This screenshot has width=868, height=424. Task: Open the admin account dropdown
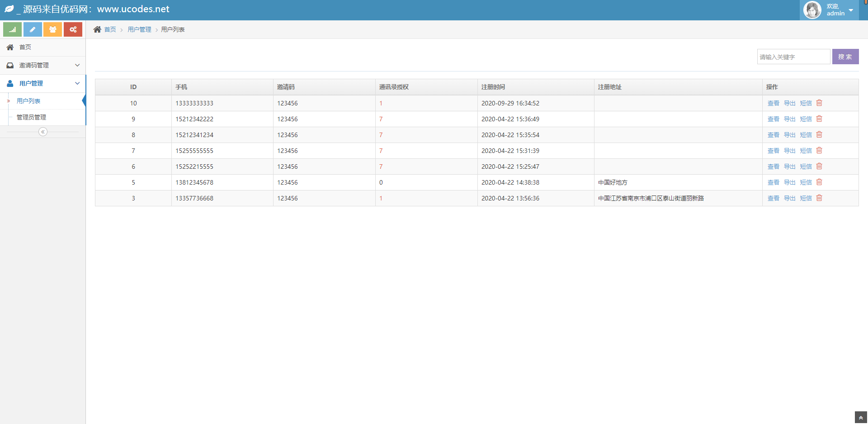[851, 10]
